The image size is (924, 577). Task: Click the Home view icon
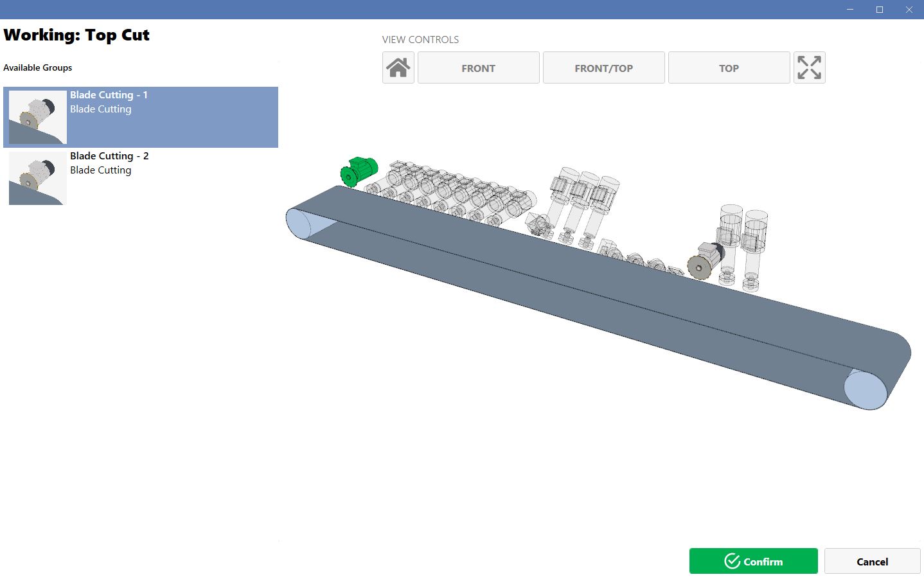tap(398, 67)
